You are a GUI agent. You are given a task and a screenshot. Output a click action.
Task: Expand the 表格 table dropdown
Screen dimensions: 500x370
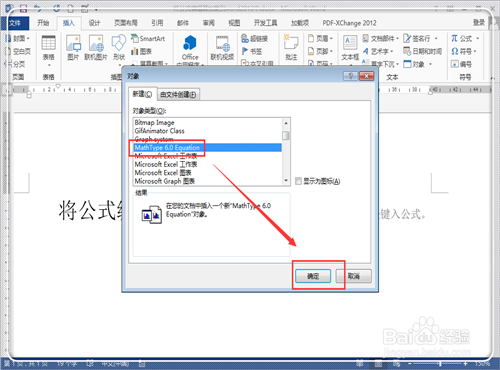[49, 65]
